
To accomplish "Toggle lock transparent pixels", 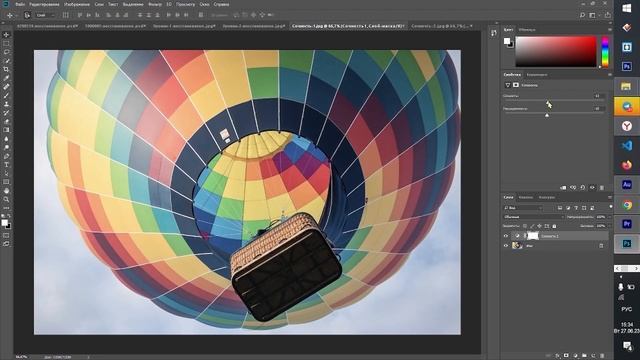I will [525, 226].
